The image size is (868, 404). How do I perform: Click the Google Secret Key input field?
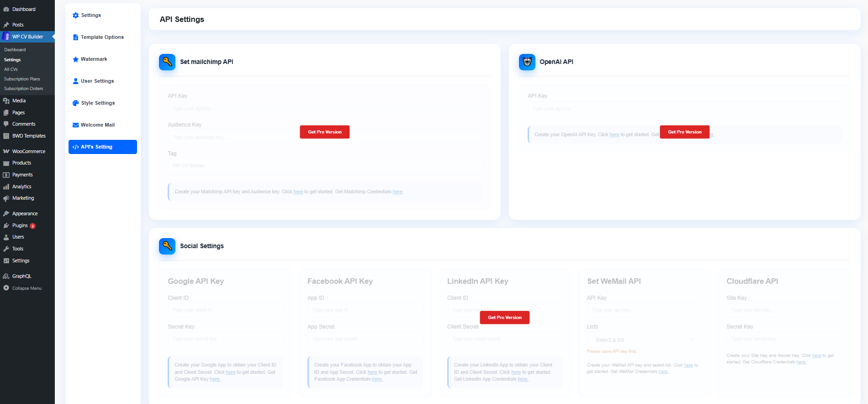coord(225,339)
